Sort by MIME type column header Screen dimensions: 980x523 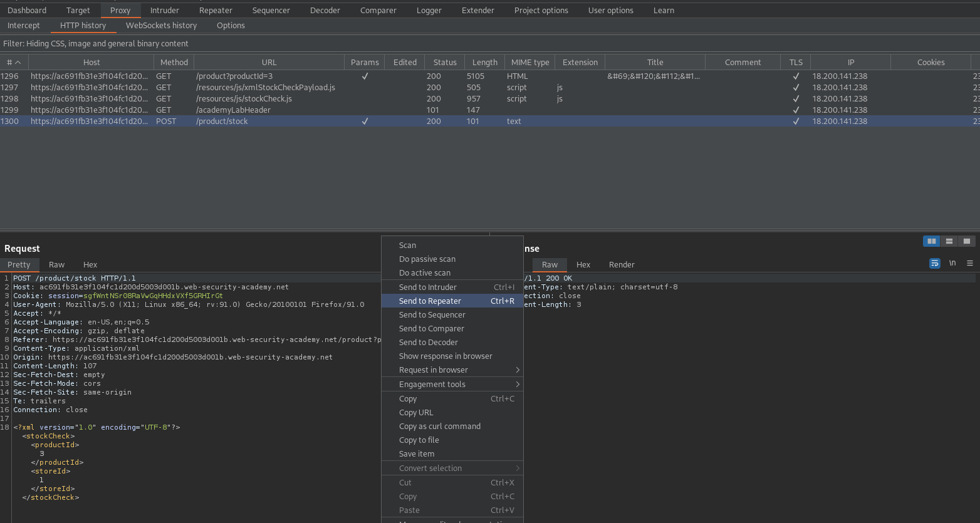click(x=530, y=63)
